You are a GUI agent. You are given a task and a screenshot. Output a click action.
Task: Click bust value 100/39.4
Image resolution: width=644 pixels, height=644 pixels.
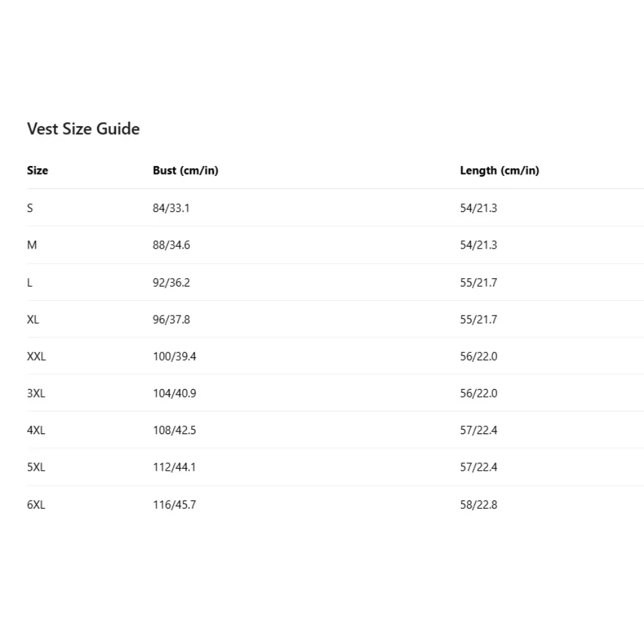pos(174,356)
